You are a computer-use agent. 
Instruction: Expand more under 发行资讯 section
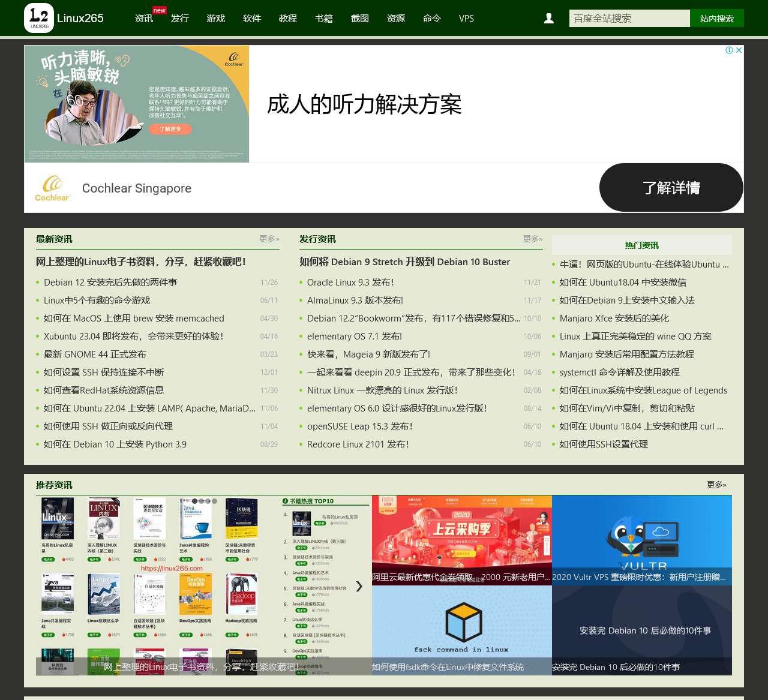pos(532,239)
